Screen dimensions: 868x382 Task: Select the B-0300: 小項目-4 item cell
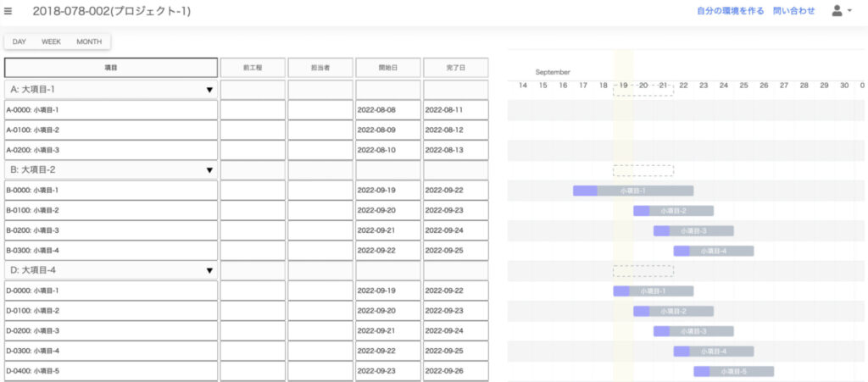click(111, 251)
